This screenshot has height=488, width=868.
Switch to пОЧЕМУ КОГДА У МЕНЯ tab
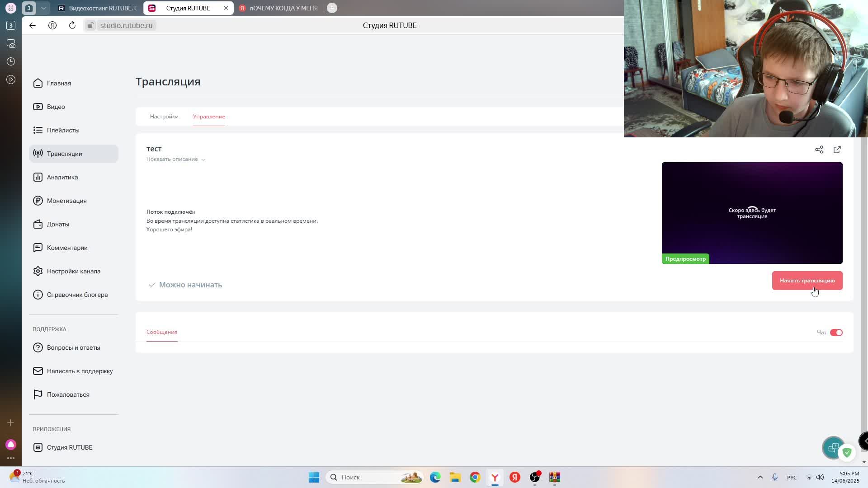(278, 8)
